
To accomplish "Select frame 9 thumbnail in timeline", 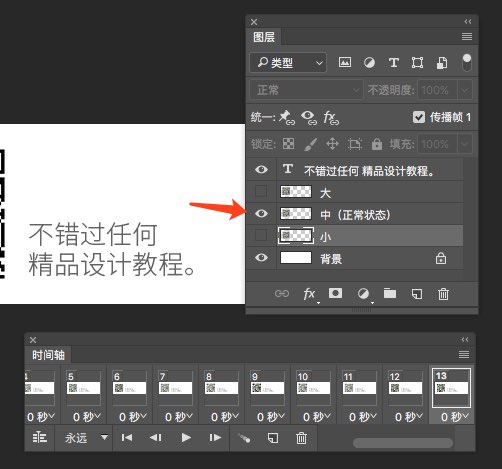I will tap(267, 388).
